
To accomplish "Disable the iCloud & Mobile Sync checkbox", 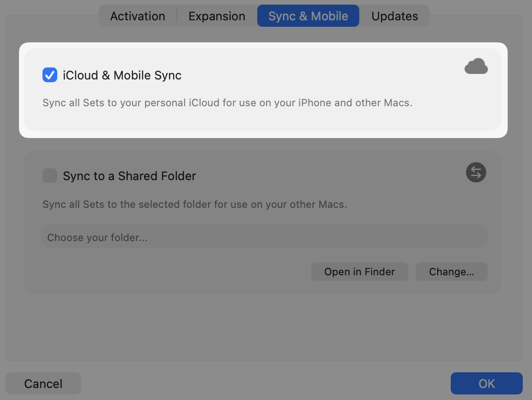I will (x=50, y=75).
